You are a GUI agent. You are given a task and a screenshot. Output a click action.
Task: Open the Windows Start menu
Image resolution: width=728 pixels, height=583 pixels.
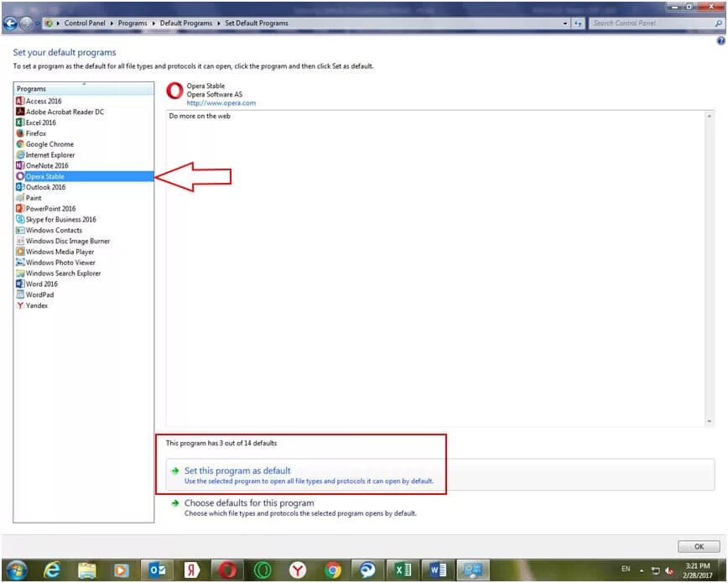[16, 570]
